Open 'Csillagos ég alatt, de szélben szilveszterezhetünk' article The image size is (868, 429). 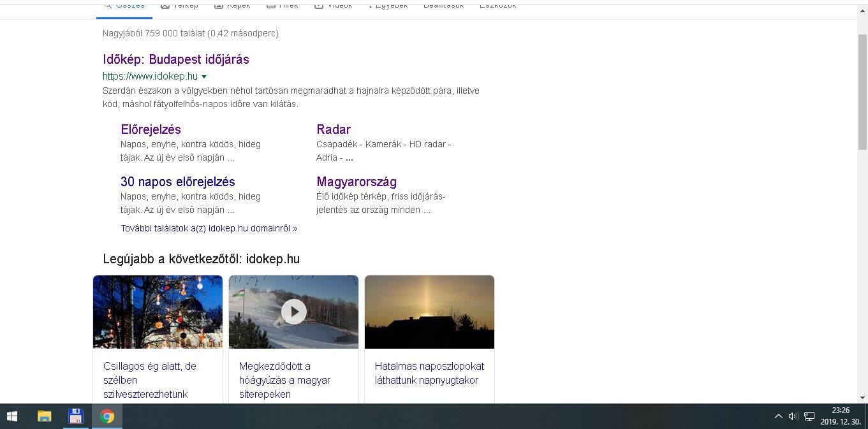coord(151,380)
